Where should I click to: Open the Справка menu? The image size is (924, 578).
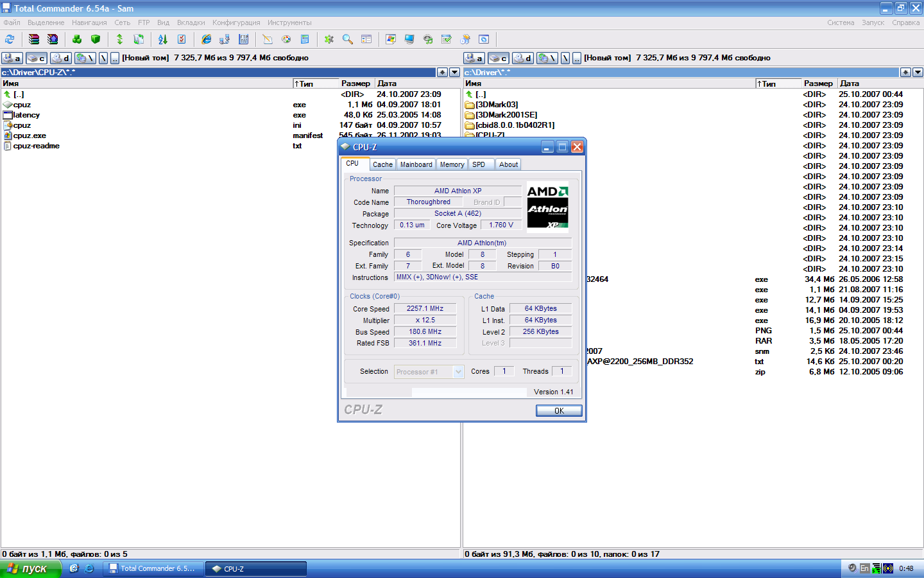pyautogui.click(x=906, y=22)
